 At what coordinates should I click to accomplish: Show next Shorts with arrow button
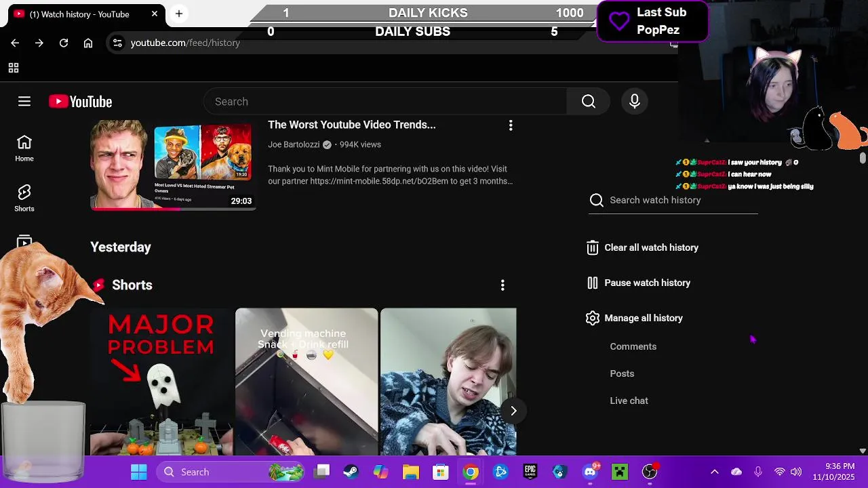[x=513, y=411]
